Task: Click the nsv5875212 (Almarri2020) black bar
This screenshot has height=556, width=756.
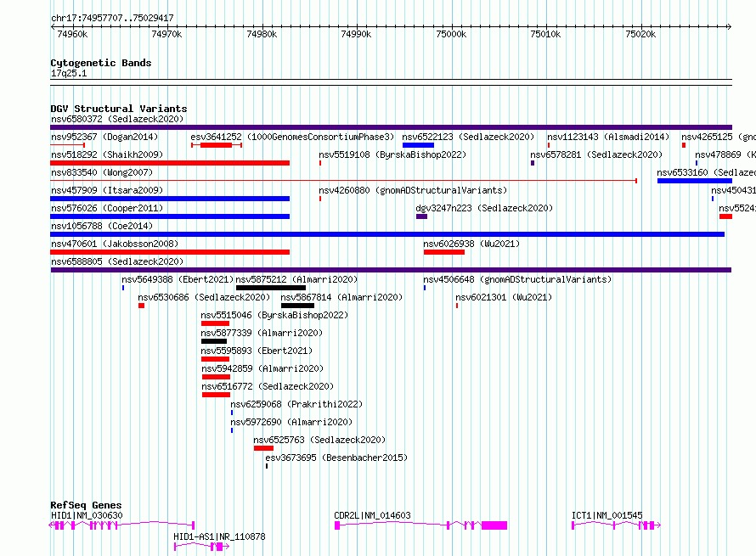Action: click(271, 288)
